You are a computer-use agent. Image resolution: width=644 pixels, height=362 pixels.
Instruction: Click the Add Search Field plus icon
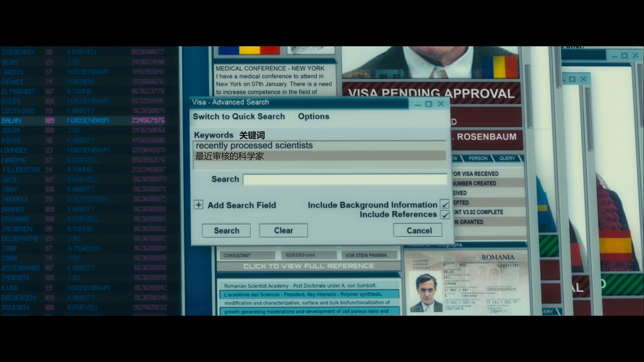tap(199, 205)
